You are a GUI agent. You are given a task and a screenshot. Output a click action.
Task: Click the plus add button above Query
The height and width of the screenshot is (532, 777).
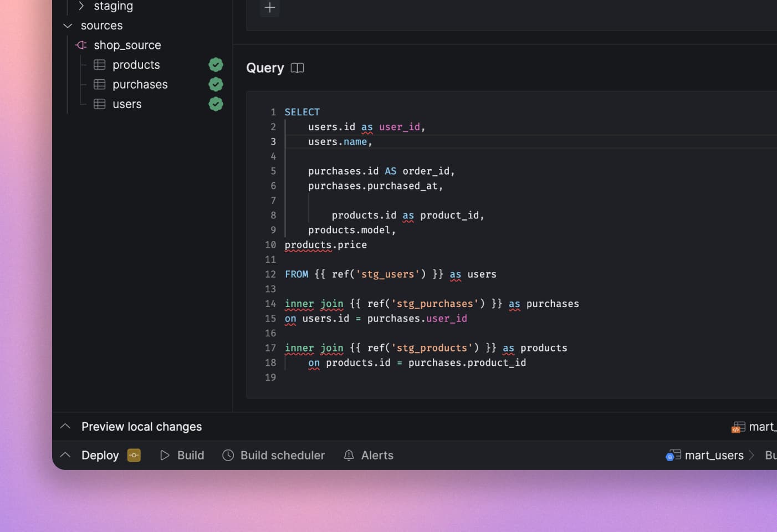(x=270, y=7)
